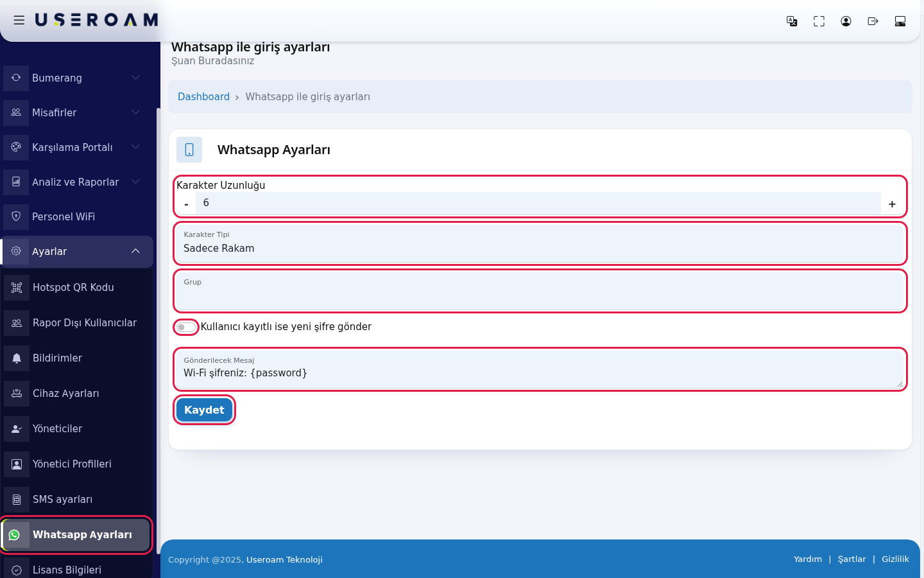Open the Useroam Teknoloji footer link

tap(284, 560)
